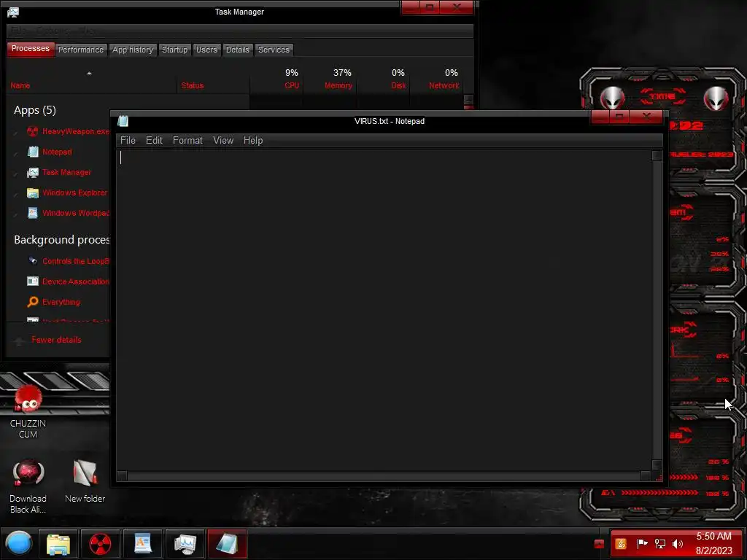Expand the Task Manager row chevron
The height and width of the screenshot is (560, 747).
pyautogui.click(x=16, y=174)
